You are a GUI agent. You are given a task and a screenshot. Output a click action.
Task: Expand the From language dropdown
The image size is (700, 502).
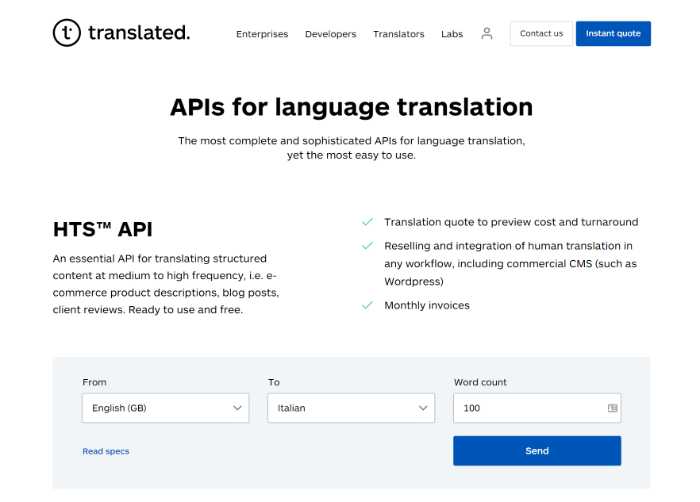165,408
